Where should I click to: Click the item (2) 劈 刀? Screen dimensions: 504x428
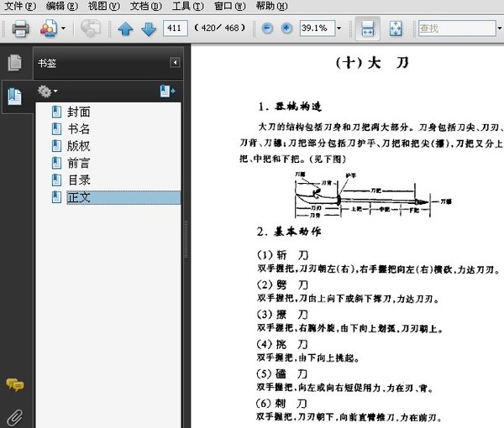point(282,284)
